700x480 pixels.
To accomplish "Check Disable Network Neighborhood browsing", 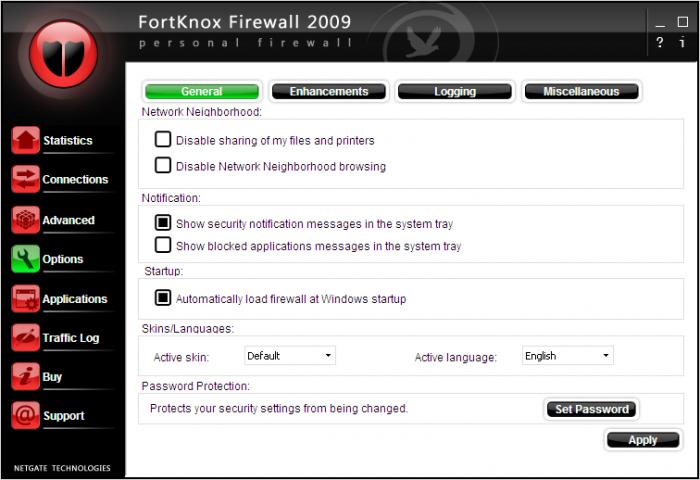I will (162, 165).
